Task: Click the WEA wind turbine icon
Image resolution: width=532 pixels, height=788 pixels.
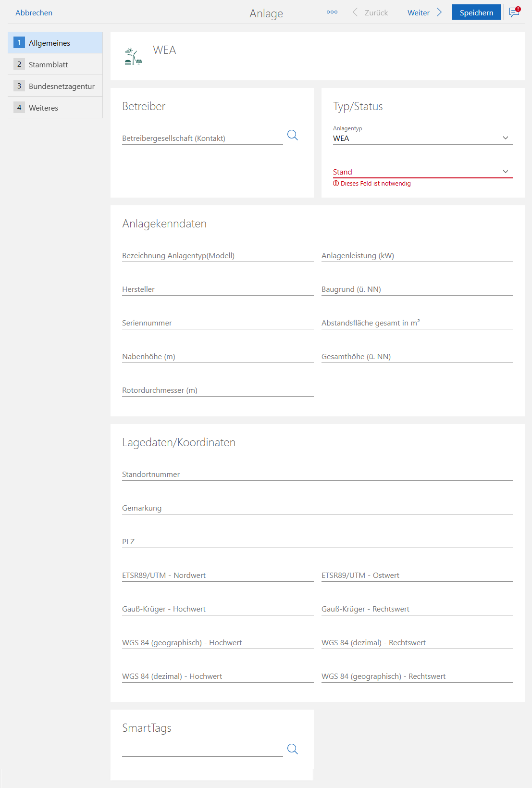Action: click(x=133, y=56)
